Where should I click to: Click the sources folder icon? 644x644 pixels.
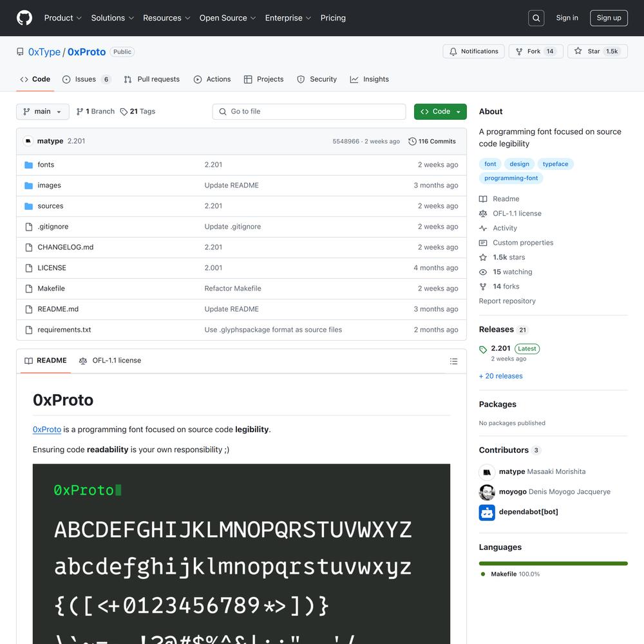pos(29,206)
